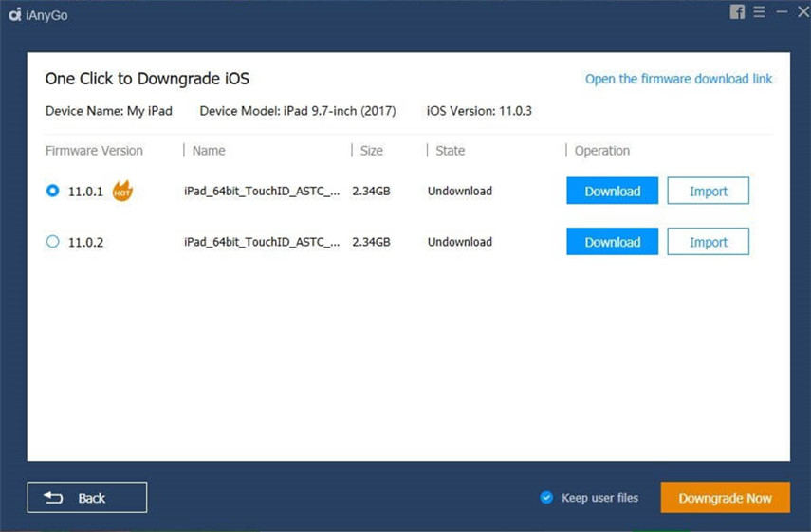Click the Firmware Version column header

click(94, 151)
